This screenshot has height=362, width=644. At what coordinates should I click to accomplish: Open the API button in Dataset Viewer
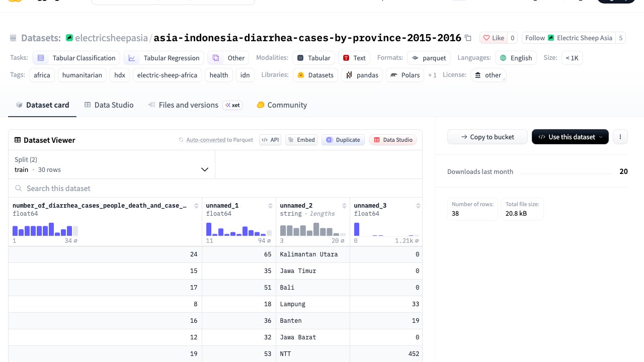tap(270, 140)
